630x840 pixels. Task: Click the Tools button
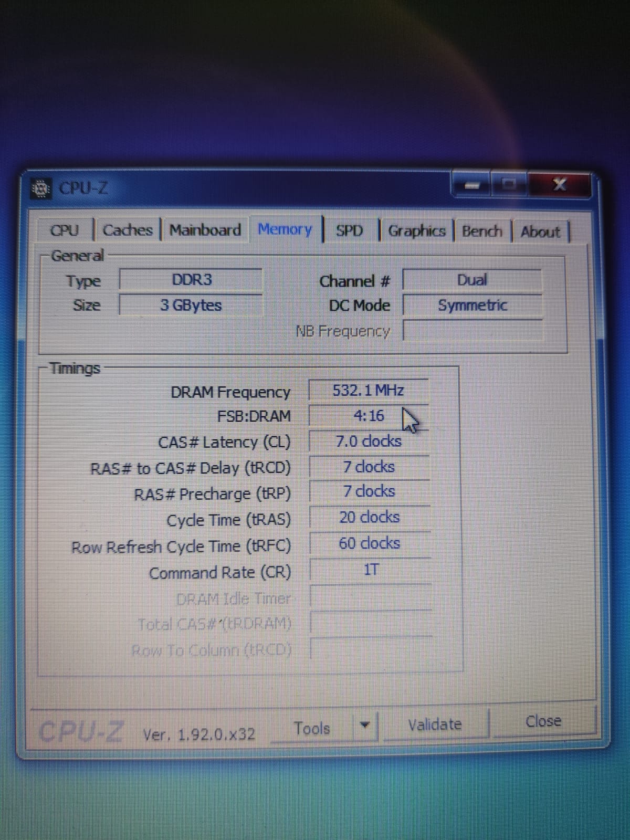coord(312,729)
